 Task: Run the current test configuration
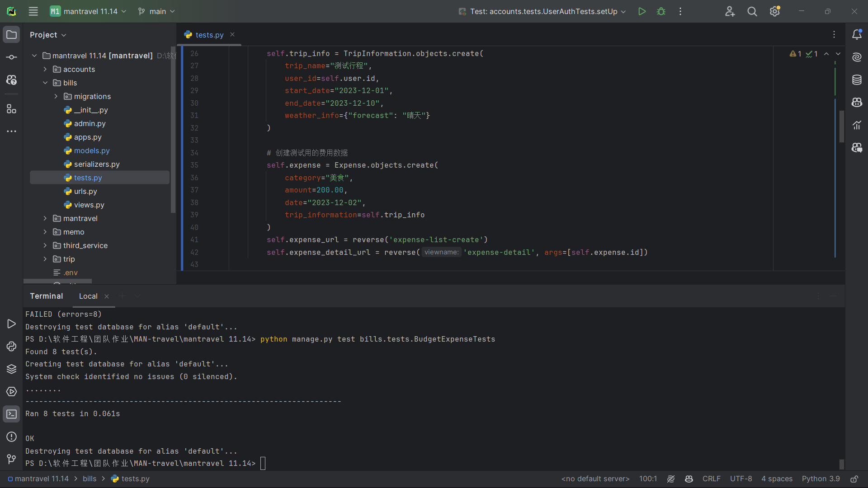[642, 11]
